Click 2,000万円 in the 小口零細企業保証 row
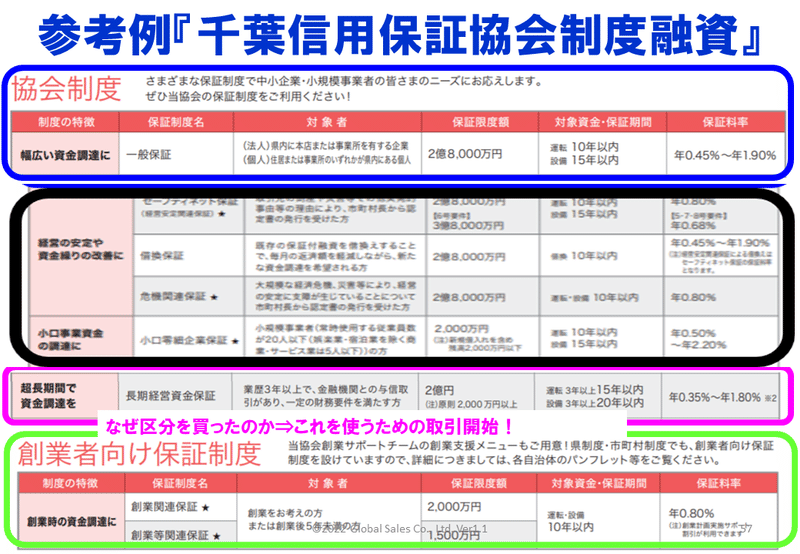The height and width of the screenshot is (554, 800). point(462,329)
